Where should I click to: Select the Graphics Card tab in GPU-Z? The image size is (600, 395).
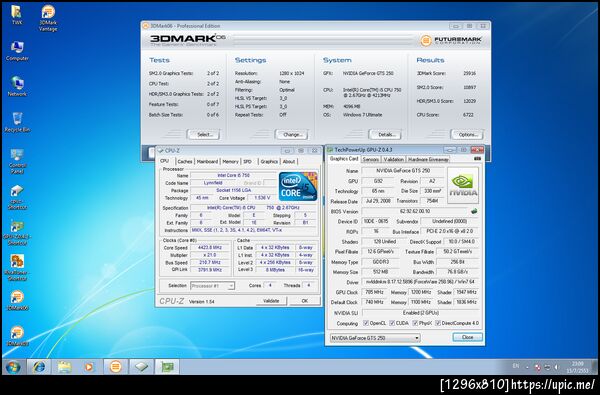[x=344, y=159]
